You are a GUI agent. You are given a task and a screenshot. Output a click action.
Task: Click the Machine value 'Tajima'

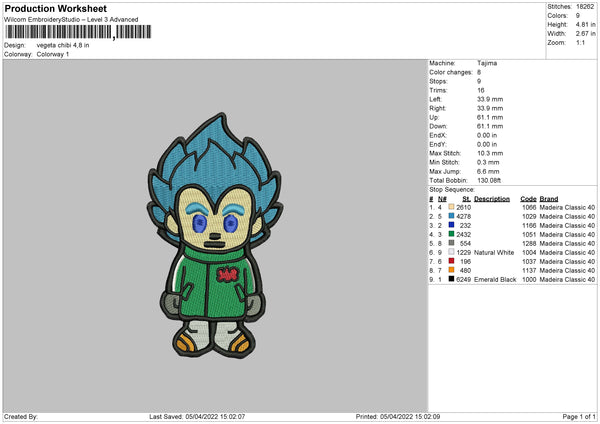tap(487, 63)
